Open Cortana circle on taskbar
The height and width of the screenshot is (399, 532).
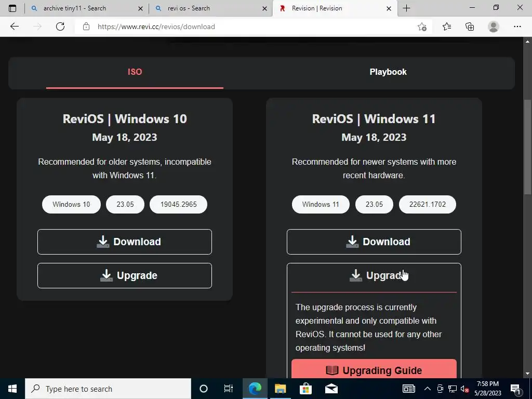click(203, 389)
